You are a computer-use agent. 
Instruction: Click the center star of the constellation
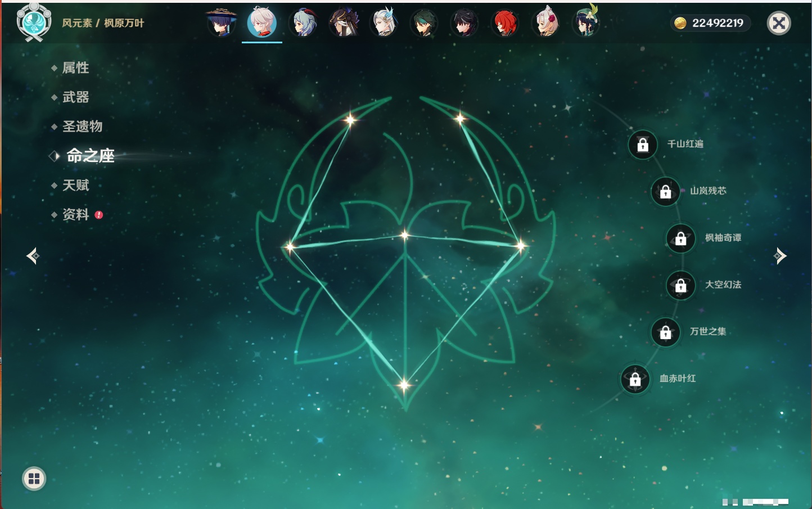405,235
